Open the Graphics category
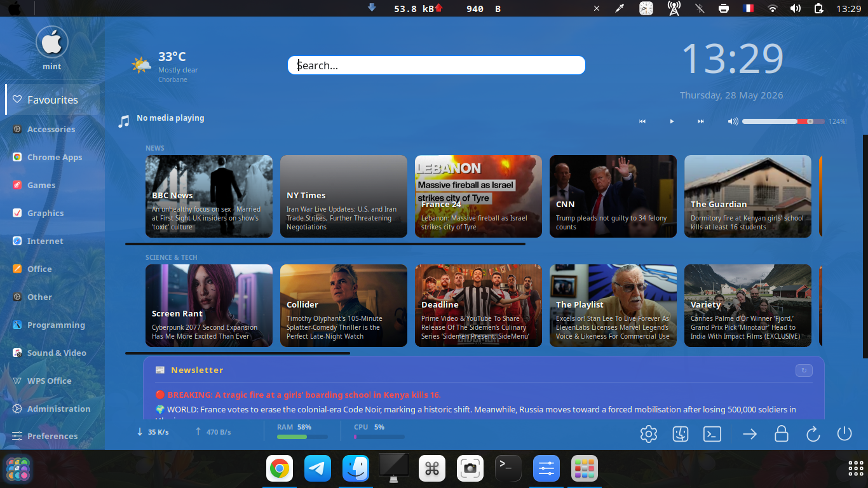Viewport: 868px width, 488px height. click(53, 213)
